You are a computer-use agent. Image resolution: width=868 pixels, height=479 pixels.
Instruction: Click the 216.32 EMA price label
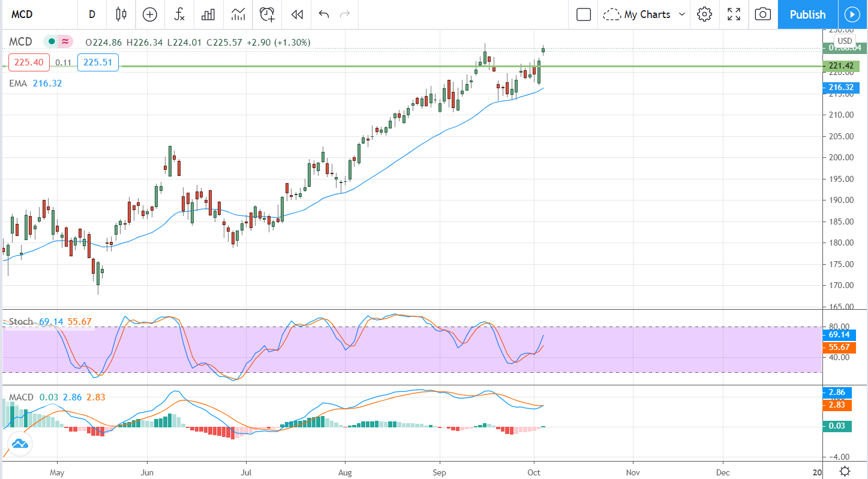[x=841, y=88]
